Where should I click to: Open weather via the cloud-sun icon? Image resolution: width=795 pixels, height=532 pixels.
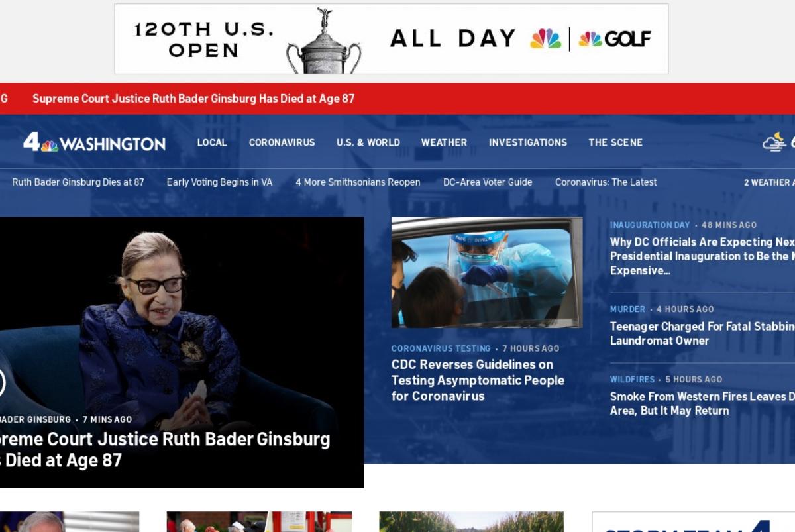[774, 142]
